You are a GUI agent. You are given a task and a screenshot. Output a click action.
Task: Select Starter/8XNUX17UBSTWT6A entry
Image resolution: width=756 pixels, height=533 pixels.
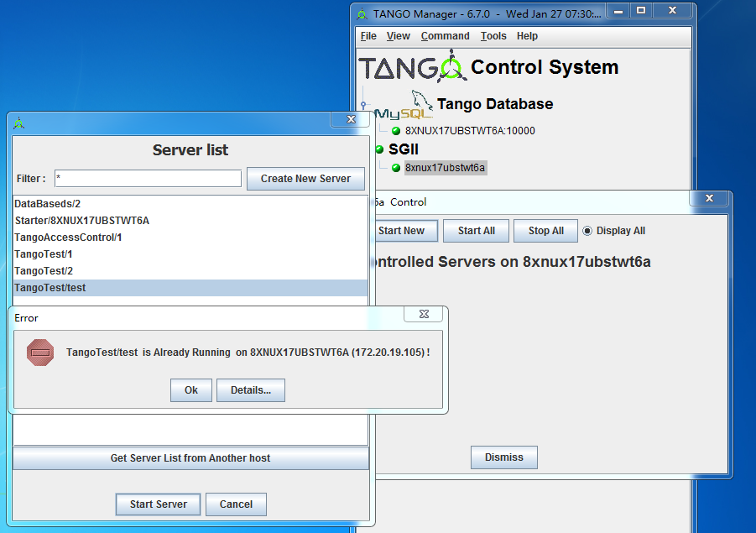(190, 221)
